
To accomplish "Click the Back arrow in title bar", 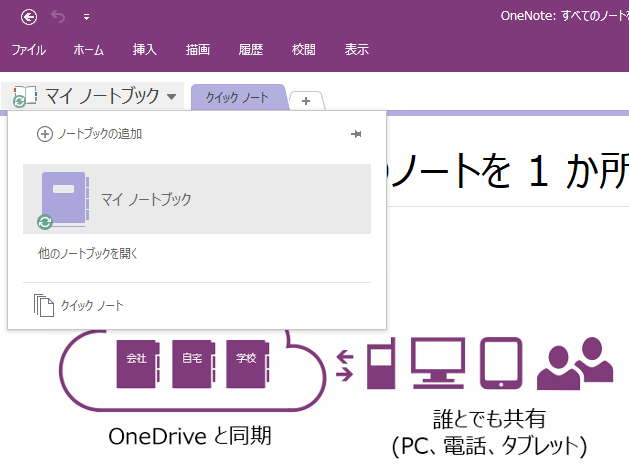I will (29, 17).
